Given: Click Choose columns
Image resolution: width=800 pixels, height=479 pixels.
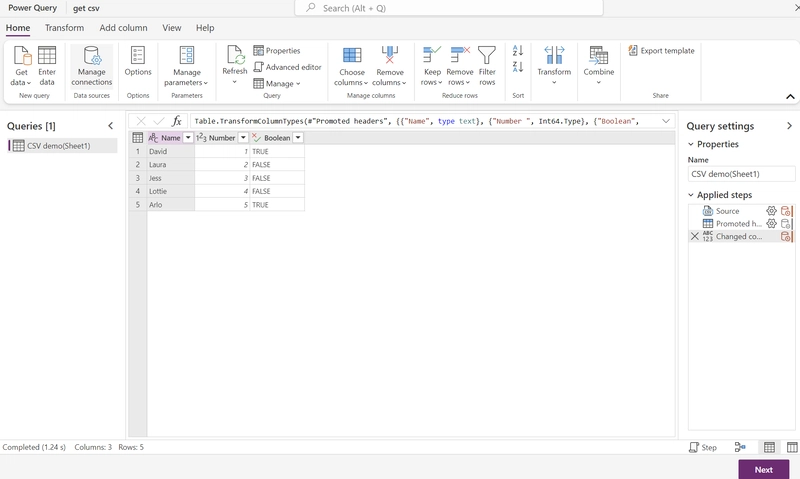Looking at the screenshot, I should click(352, 66).
